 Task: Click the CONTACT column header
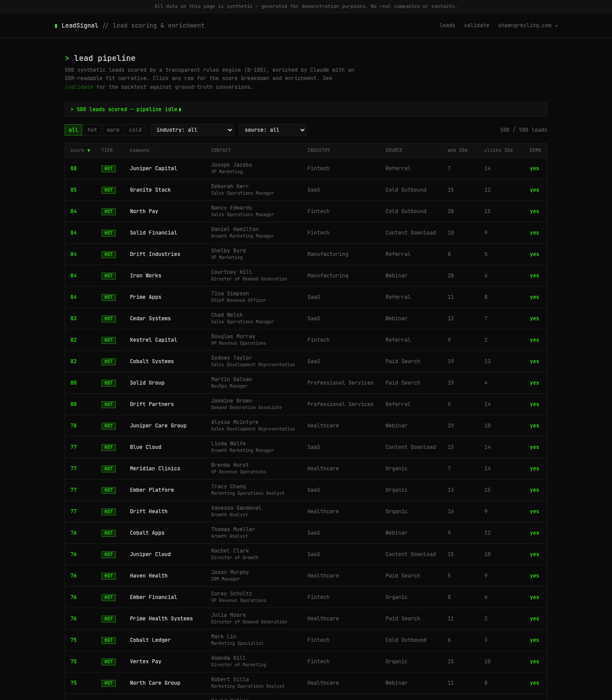221,150
